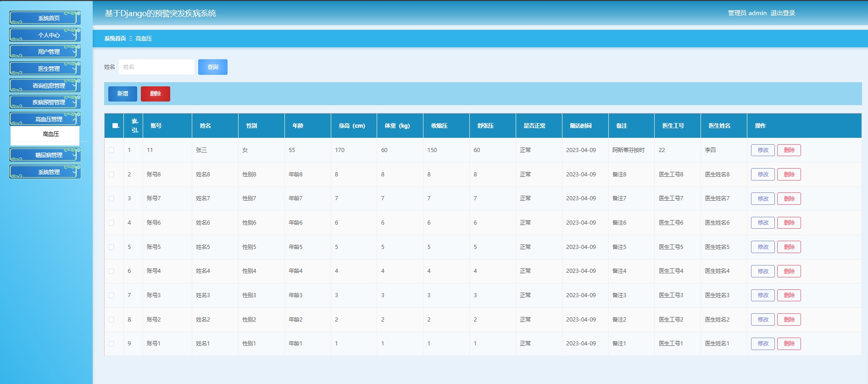Check the checkbox for row 姓名2

111,320
